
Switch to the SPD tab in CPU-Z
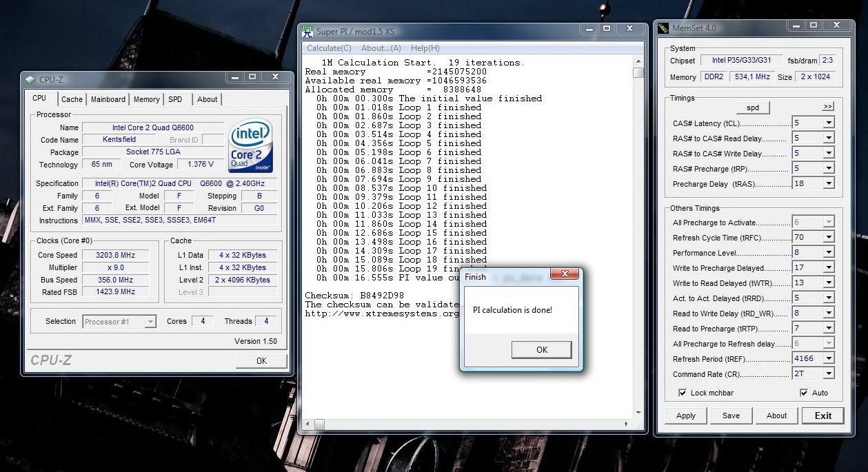click(176, 99)
